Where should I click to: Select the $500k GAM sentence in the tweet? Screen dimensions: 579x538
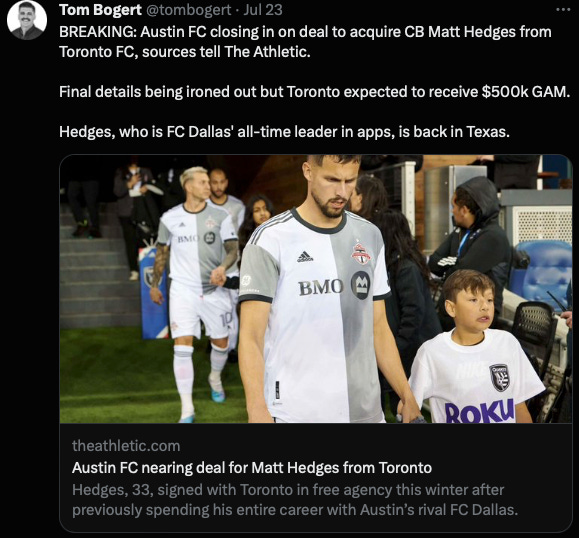coord(315,92)
